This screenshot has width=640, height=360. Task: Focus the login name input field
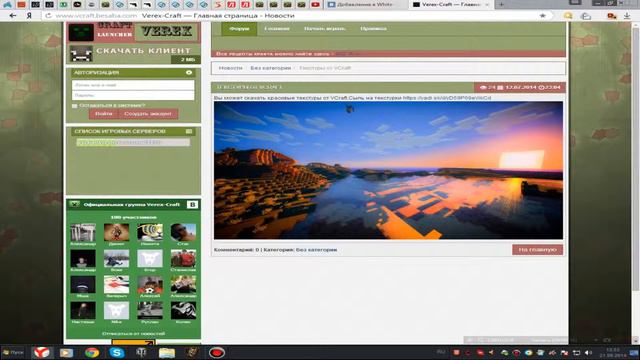point(133,85)
